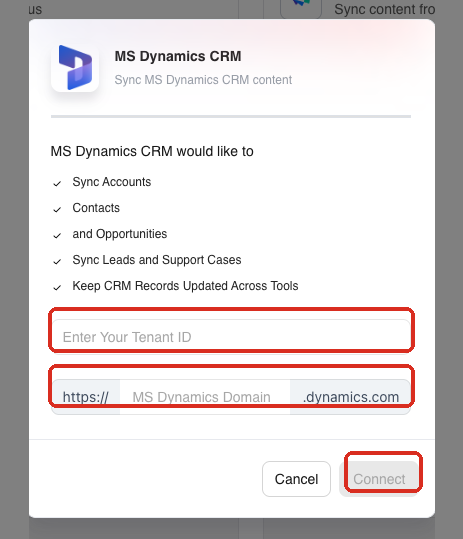Click 'Sync MS Dynamics CRM content' subtitle
This screenshot has width=463, height=539.
click(x=203, y=80)
